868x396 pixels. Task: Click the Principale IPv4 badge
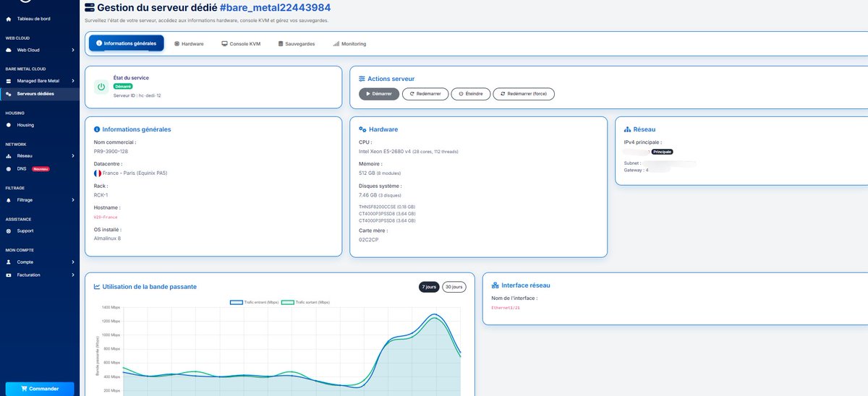pyautogui.click(x=662, y=152)
